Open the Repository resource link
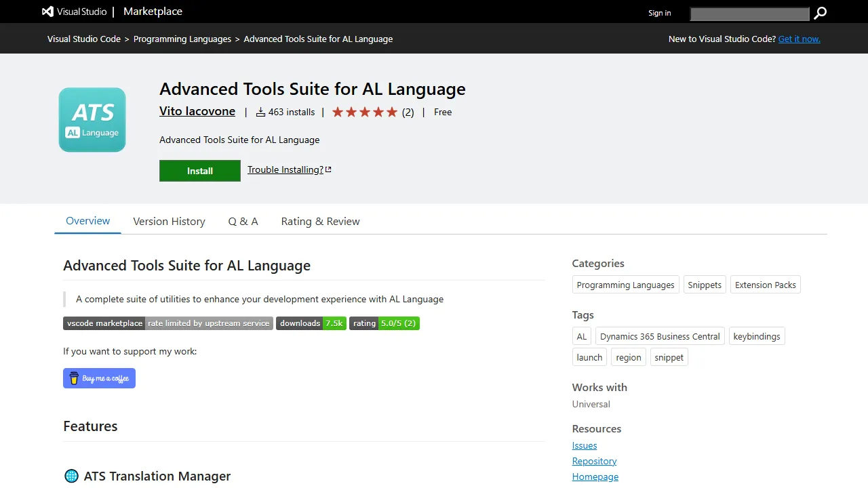The width and height of the screenshot is (868, 488). [594, 461]
